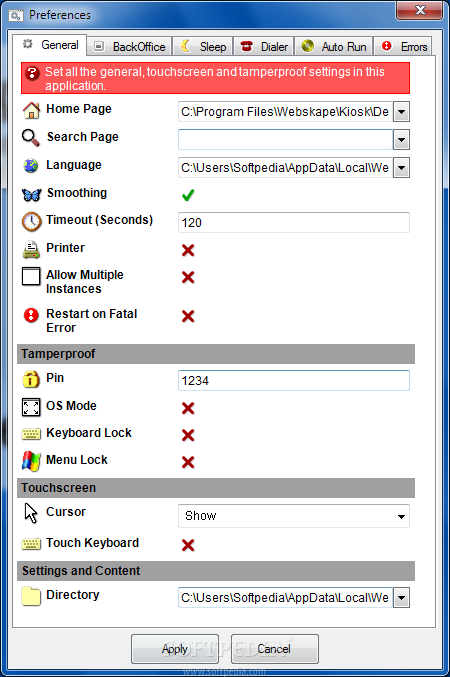Image resolution: width=450 pixels, height=677 pixels.
Task: Click the Tamperproof section header
Action: tap(216, 354)
